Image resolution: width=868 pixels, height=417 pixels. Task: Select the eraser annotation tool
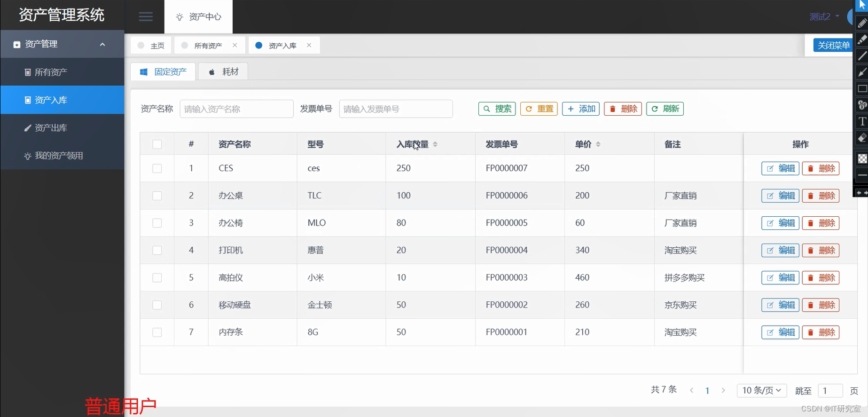coord(862,138)
